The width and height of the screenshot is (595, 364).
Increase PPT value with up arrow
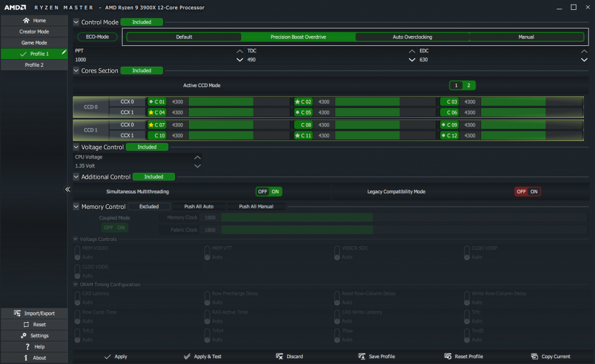[239, 51]
